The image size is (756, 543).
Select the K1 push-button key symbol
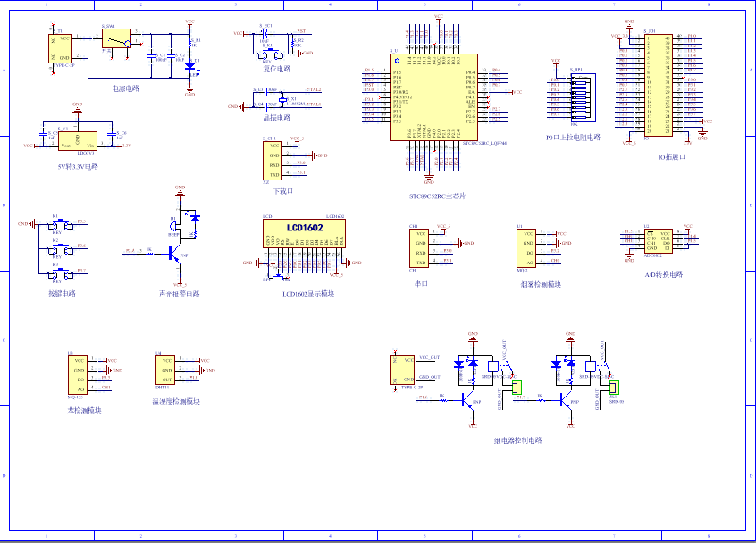point(60,224)
